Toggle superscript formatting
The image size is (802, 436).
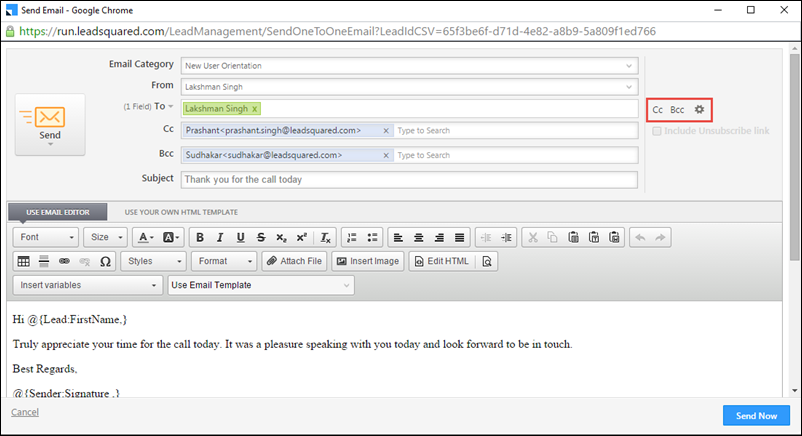(x=302, y=237)
